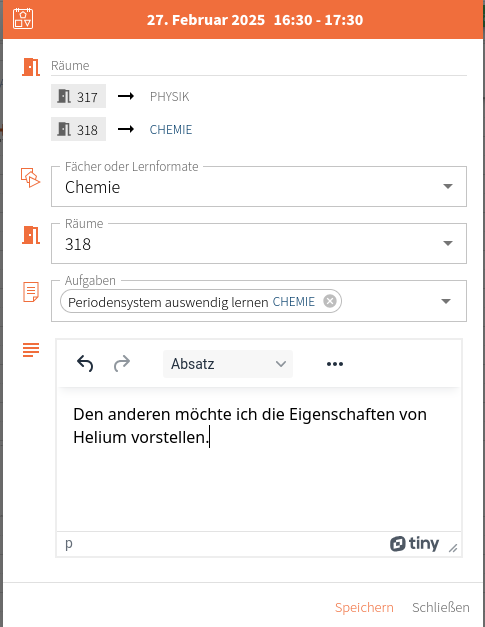This screenshot has width=485, height=627.
Task: Click the Fächer oder Lernformate shapes icon
Action: (x=30, y=178)
